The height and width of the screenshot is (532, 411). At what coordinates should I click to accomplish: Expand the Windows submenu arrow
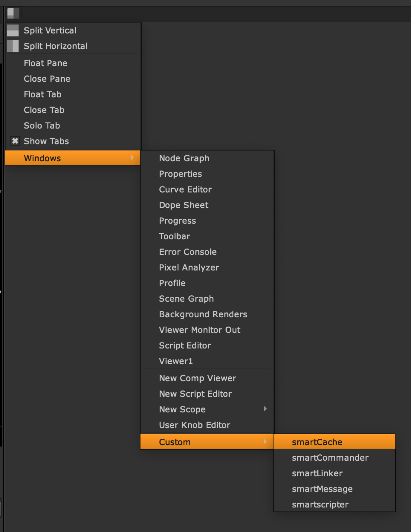tap(132, 158)
